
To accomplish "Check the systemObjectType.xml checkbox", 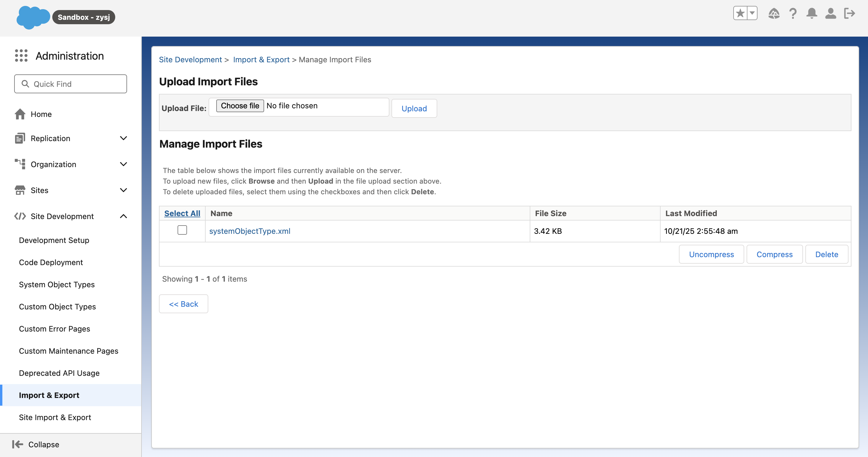I will coord(182,230).
